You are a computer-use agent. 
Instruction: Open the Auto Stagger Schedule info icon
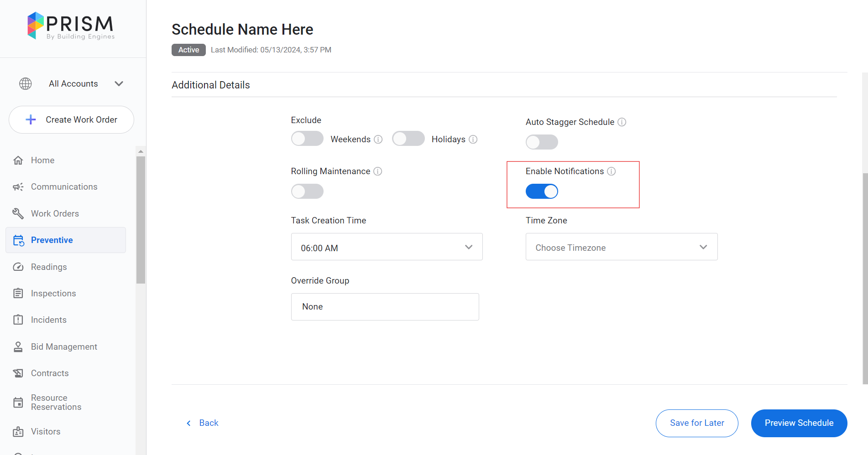tap(622, 122)
